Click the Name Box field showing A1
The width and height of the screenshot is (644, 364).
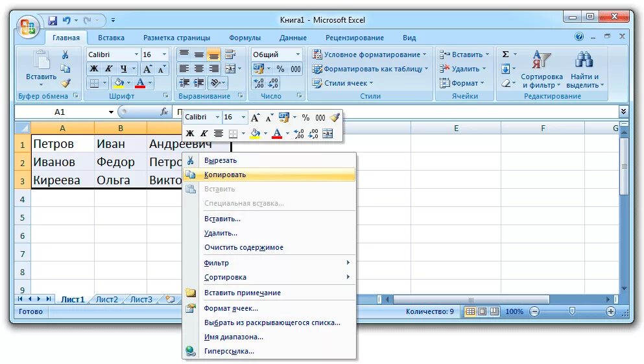click(x=60, y=112)
